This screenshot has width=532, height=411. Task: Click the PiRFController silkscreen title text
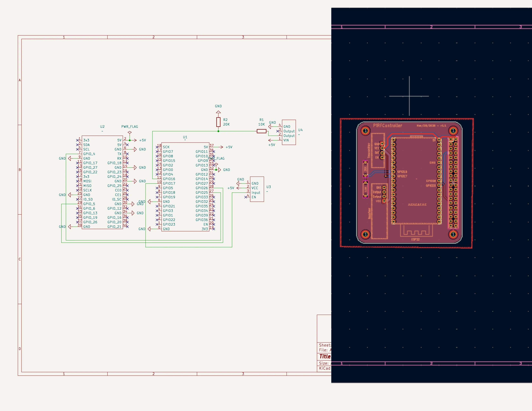point(388,126)
